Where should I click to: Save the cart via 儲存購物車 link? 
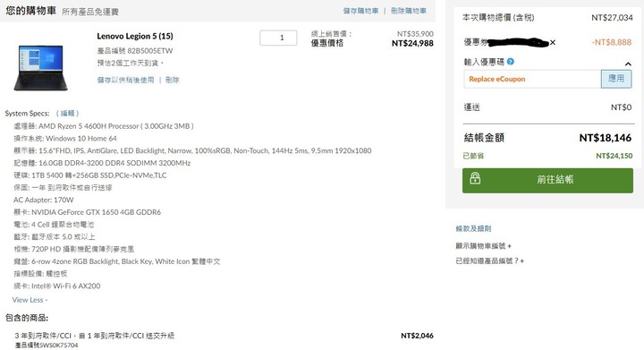click(360, 11)
